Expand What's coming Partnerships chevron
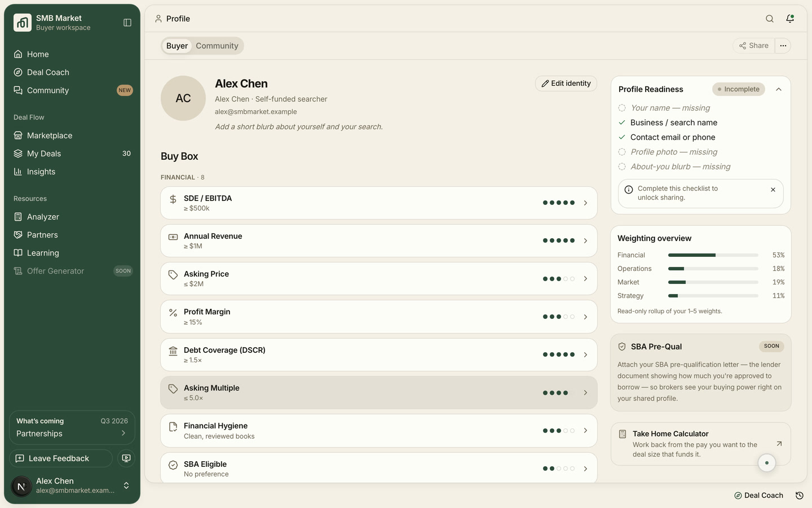Image resolution: width=812 pixels, height=508 pixels. click(x=123, y=433)
